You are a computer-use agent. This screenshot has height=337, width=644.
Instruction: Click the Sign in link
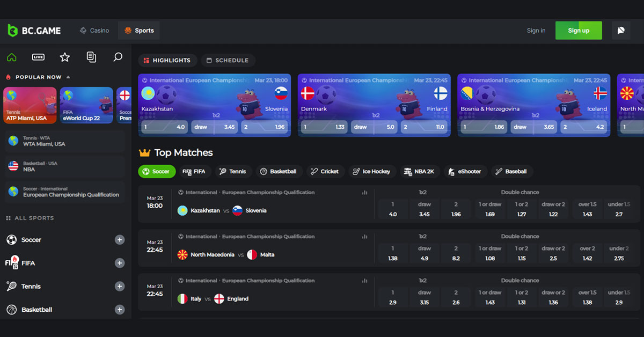pos(536,31)
